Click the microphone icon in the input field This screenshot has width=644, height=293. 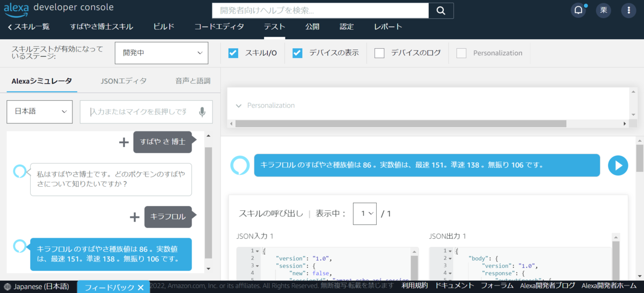pos(202,112)
